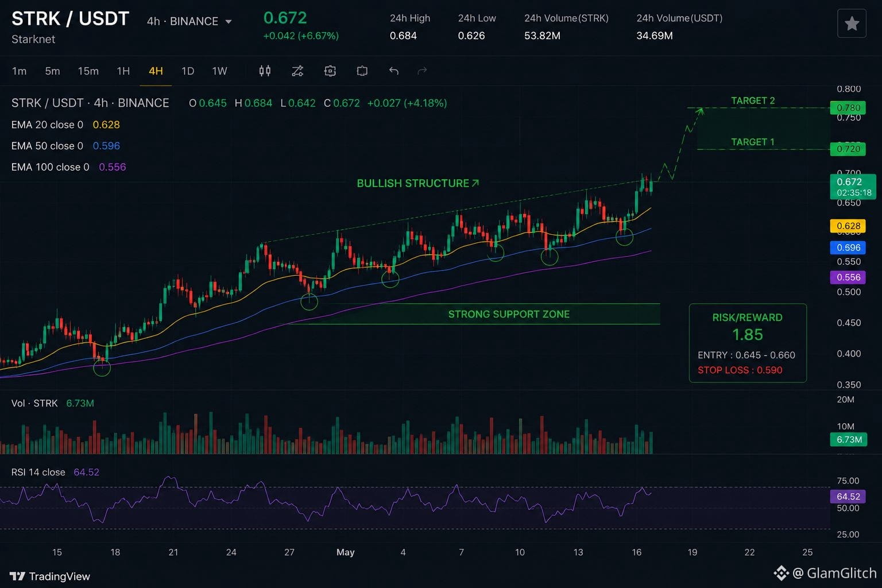Switch to the 1m timeframe

pos(19,71)
